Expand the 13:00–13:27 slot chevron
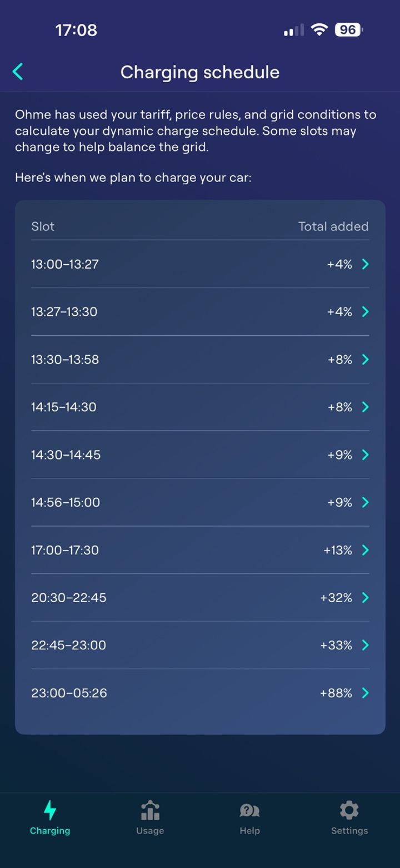The height and width of the screenshot is (868, 400). 365,264
